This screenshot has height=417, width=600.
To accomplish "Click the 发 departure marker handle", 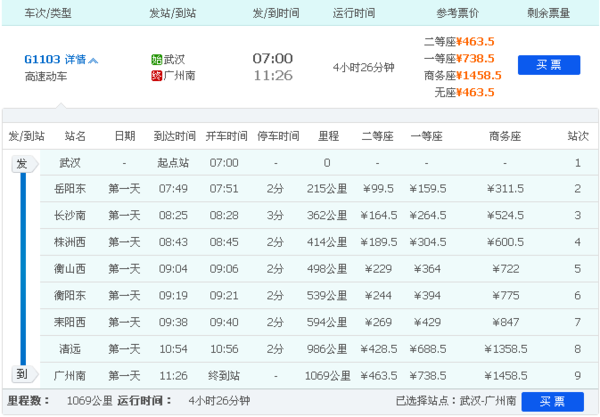I will 21,163.
